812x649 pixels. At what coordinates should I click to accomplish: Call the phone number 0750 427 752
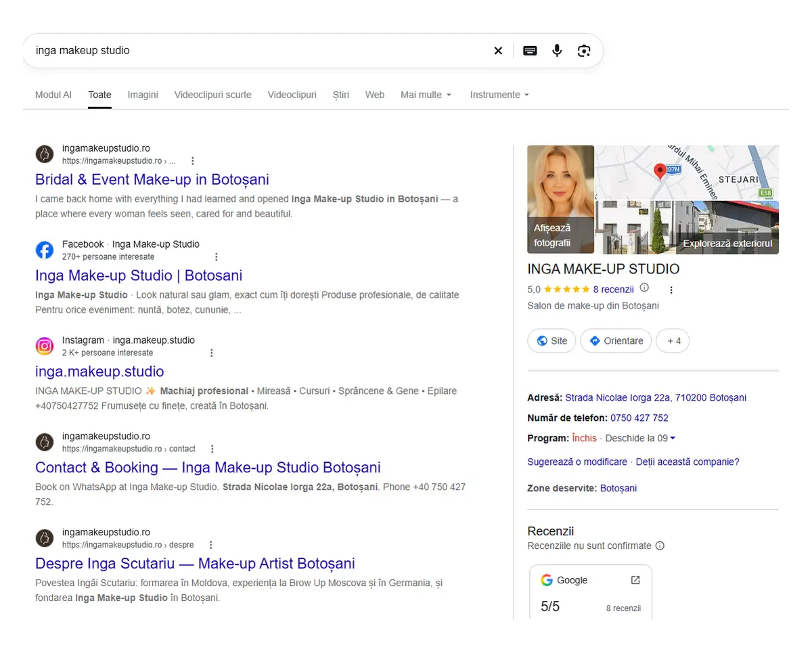click(639, 418)
